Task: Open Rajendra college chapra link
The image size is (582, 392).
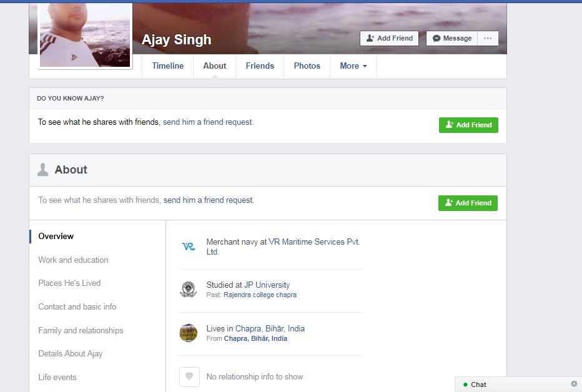Action: point(260,295)
